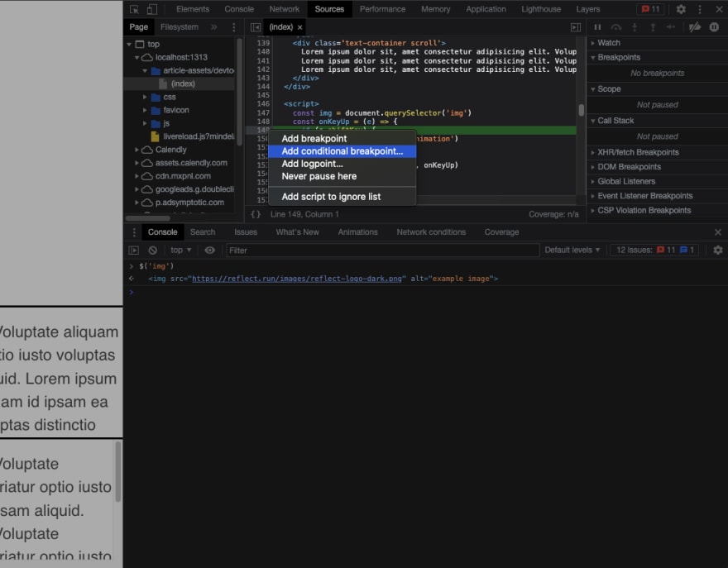Hide the navigator sidebar icon

coord(256,27)
